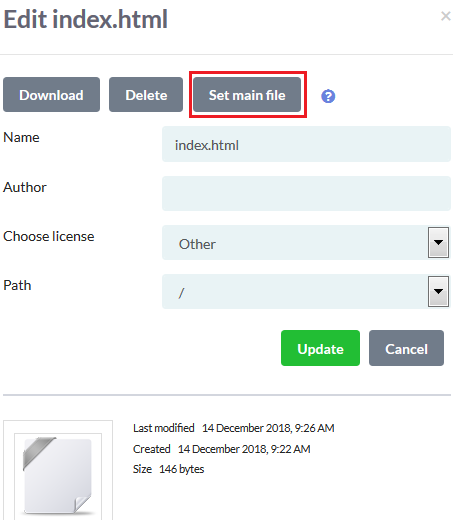
Task: Click the Edit index.html dialog title
Action: [85, 19]
